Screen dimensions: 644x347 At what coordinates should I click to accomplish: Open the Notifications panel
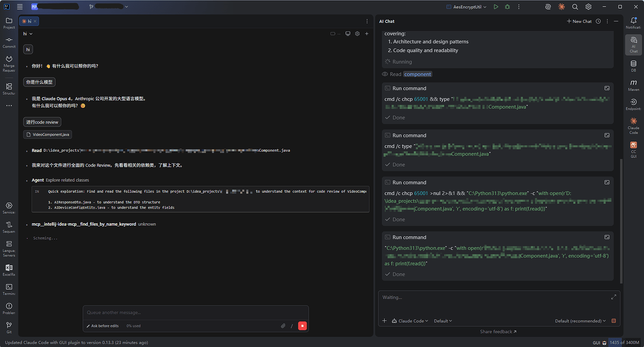tap(634, 23)
